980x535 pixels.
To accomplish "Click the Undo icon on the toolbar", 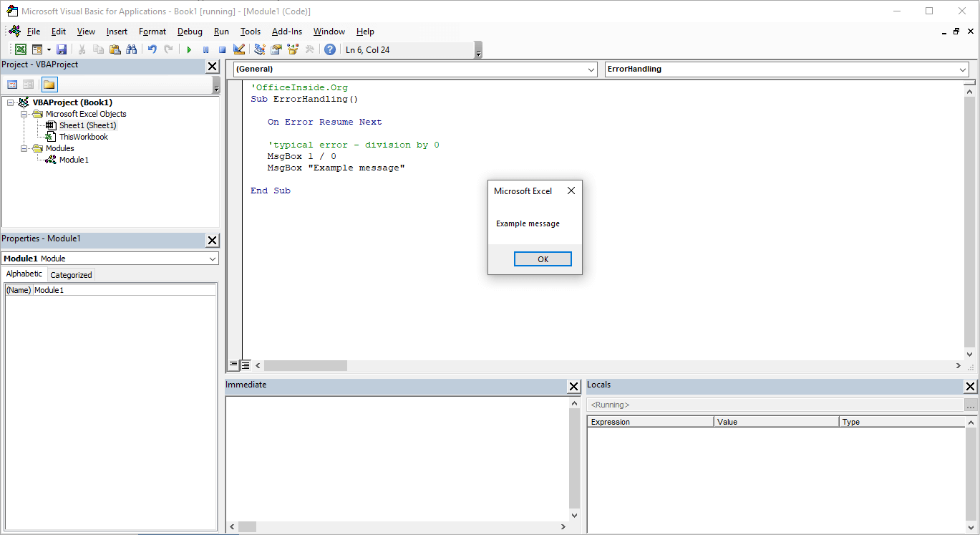I will [152, 49].
